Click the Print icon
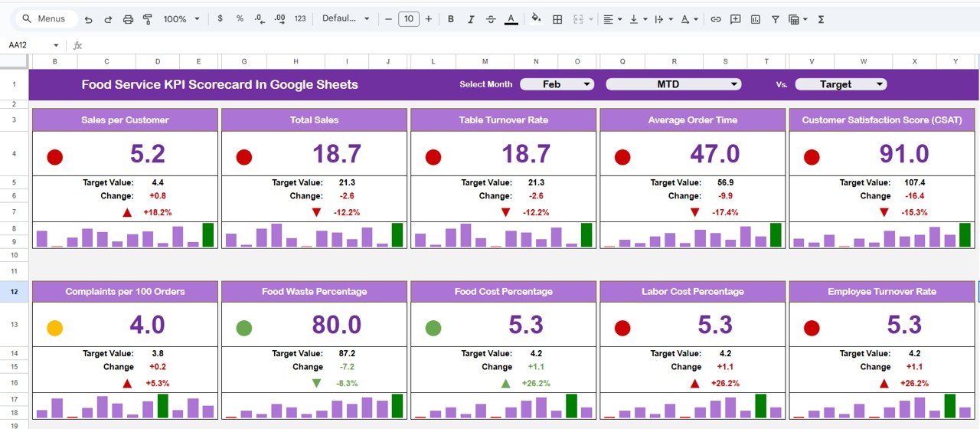This screenshot has height=429, width=980. [x=129, y=19]
